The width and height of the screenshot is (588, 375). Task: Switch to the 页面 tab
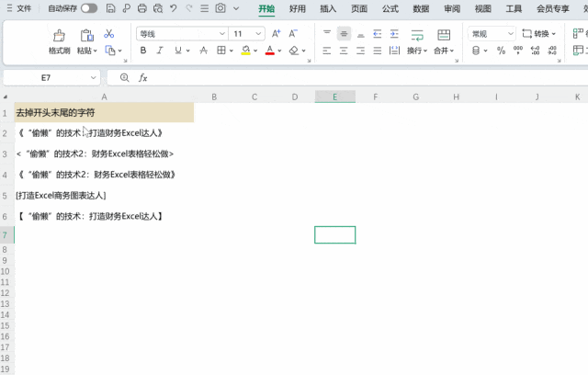[359, 8]
